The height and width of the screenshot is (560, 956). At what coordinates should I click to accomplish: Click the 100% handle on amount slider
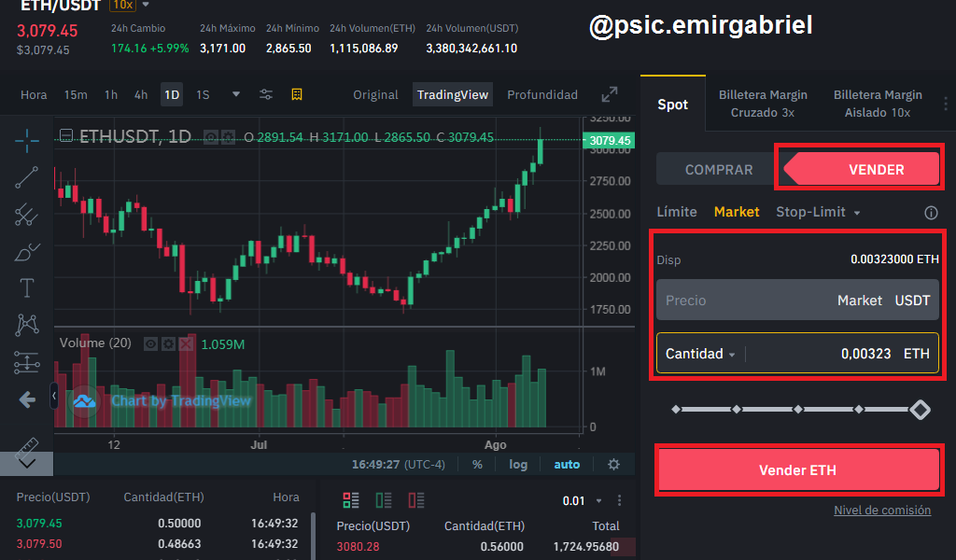[920, 410]
